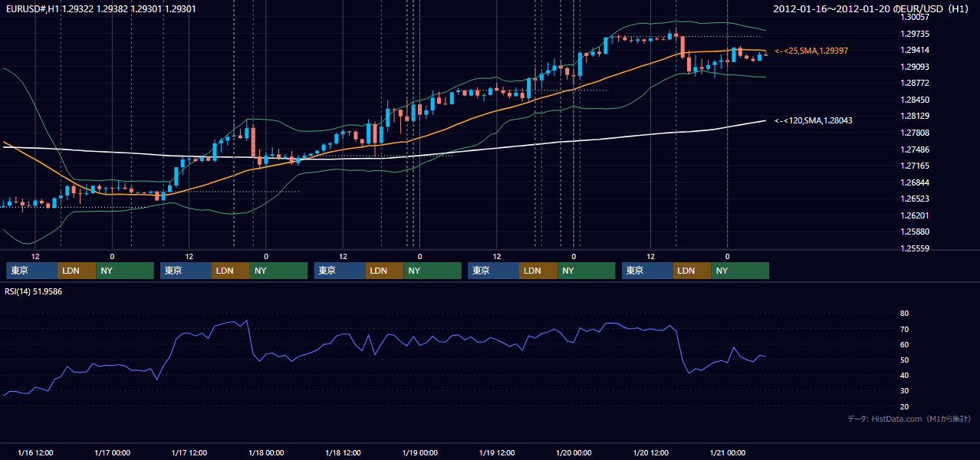
Task: Click price axis label 1.29093
Action: point(915,67)
